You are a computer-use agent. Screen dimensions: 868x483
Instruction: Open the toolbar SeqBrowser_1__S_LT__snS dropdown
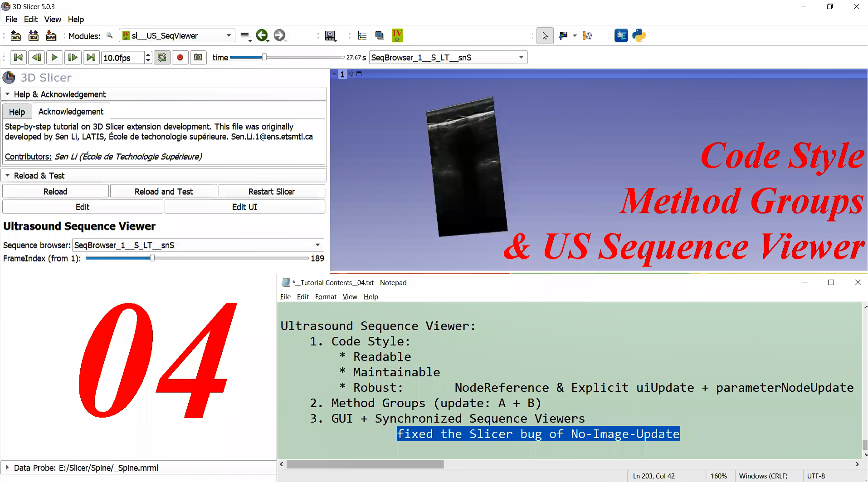pos(449,57)
